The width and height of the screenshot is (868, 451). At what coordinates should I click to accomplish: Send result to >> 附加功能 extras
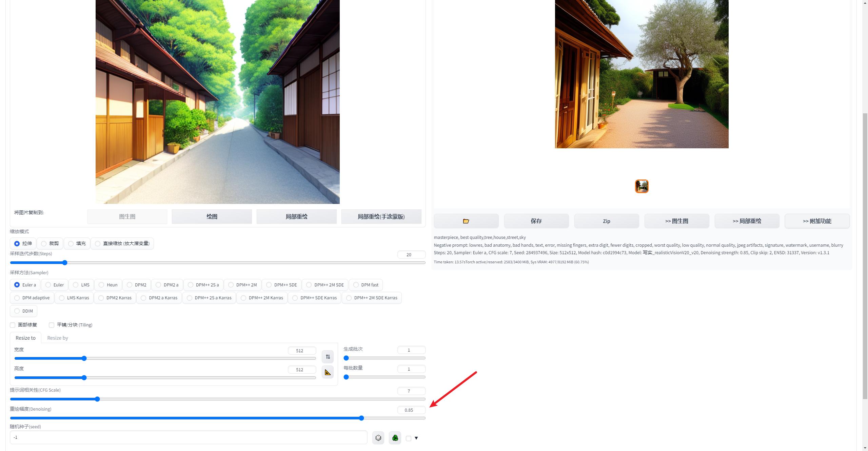tap(817, 221)
